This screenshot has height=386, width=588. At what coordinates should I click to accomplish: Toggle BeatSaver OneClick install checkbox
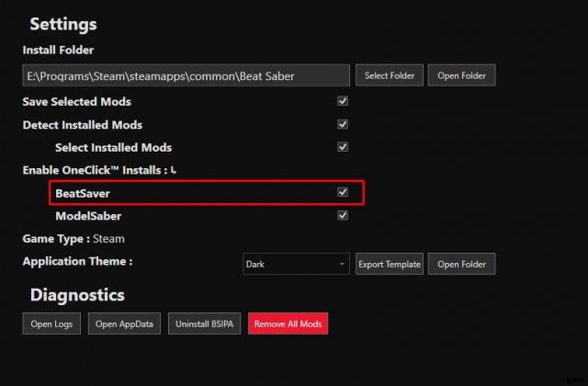click(x=343, y=193)
